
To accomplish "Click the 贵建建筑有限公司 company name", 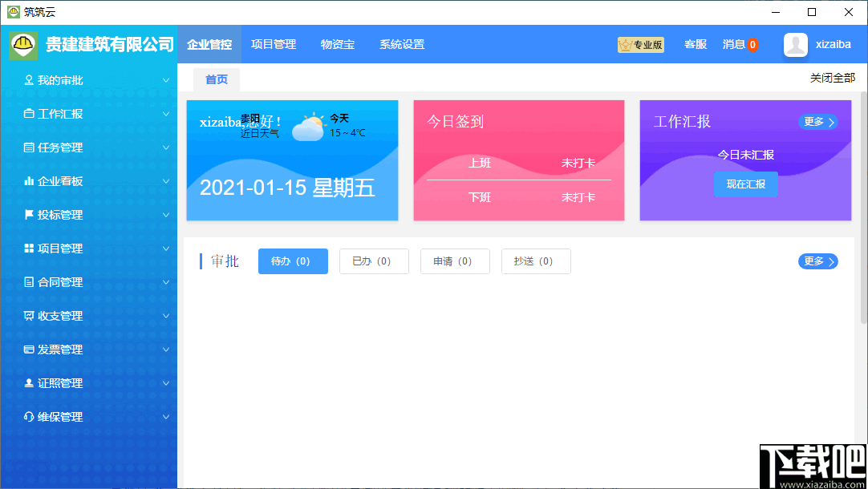I will (110, 45).
